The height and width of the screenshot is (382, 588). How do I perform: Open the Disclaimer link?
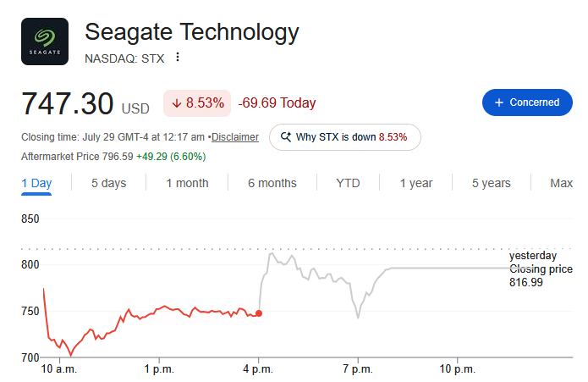point(235,137)
